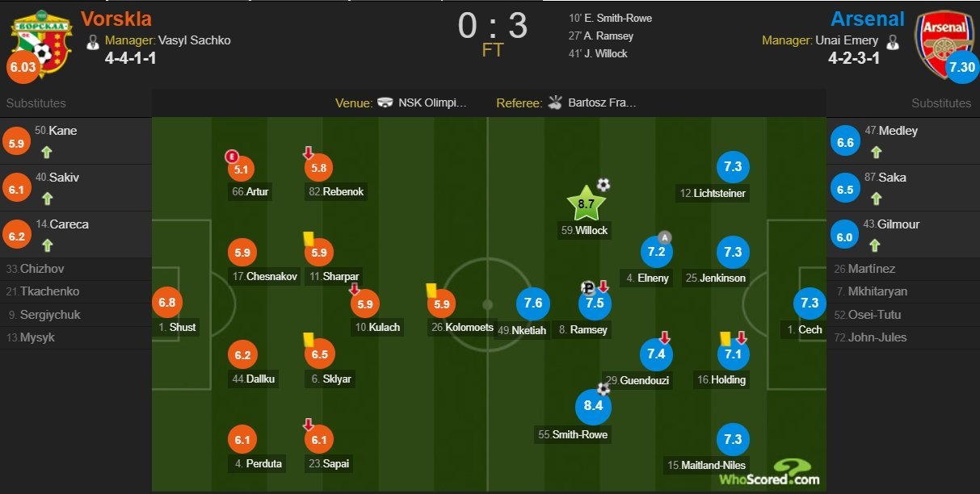The height and width of the screenshot is (494, 980).
Task: Click the substitution arrow on Rebenok
Action: coord(308,153)
